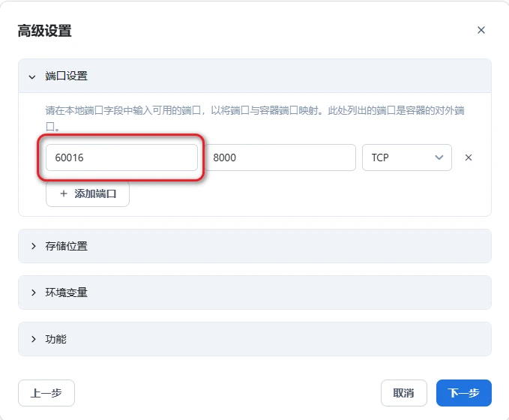The image size is (509, 420).
Task: Expand the 环境变量 section chevron
Action: coord(33,292)
